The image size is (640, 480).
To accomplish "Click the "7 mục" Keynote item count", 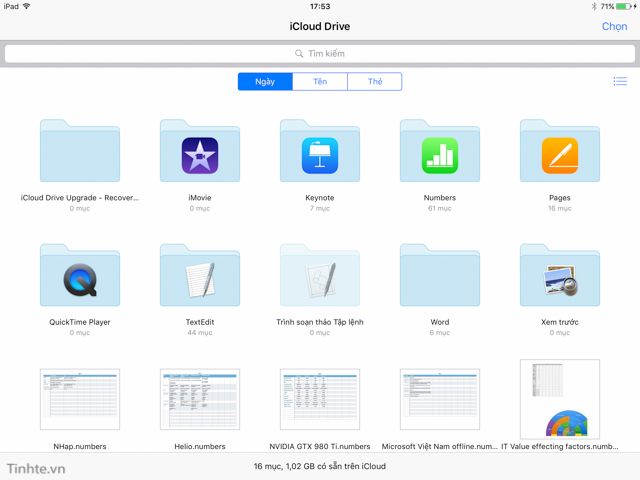I will [x=320, y=209].
